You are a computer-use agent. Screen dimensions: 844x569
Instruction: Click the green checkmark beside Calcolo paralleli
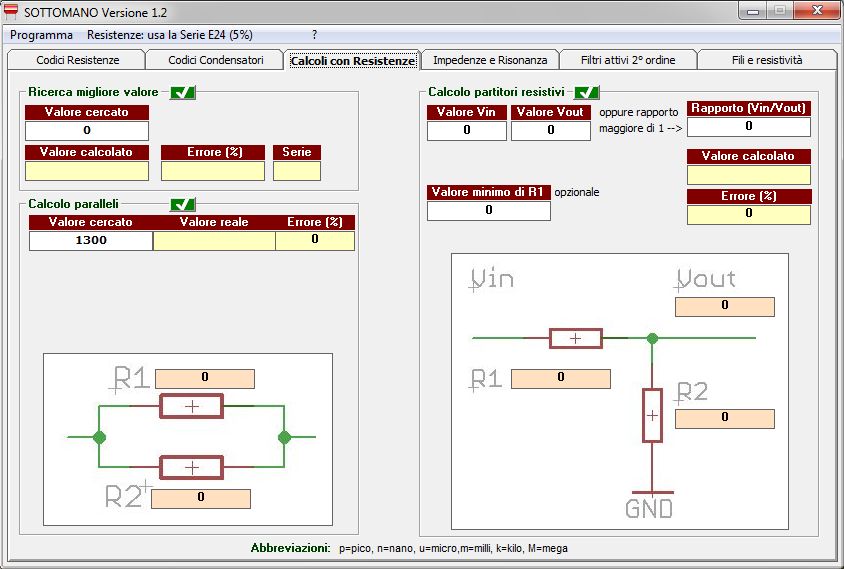click(x=182, y=204)
